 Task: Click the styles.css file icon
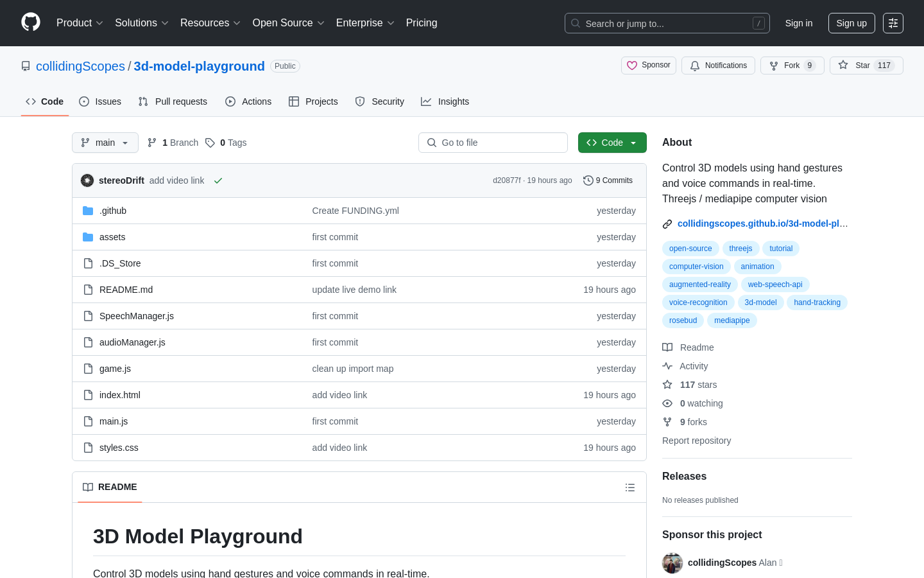click(88, 448)
